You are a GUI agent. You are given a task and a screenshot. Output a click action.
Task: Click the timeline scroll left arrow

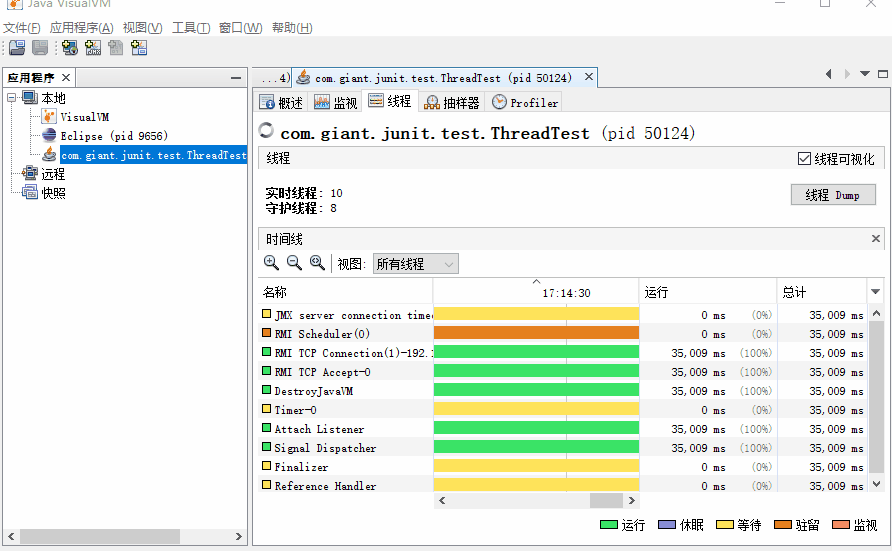pos(442,500)
